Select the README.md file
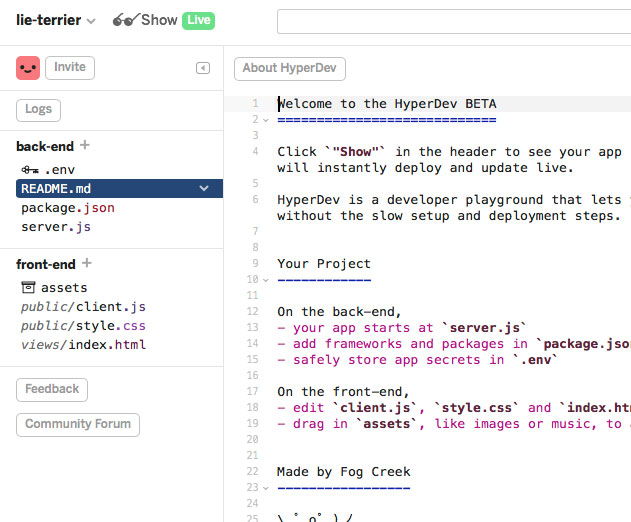 pos(119,188)
